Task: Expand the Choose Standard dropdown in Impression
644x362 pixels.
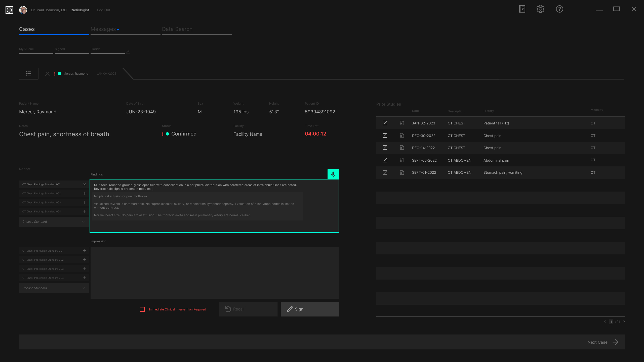Action: click(x=54, y=288)
